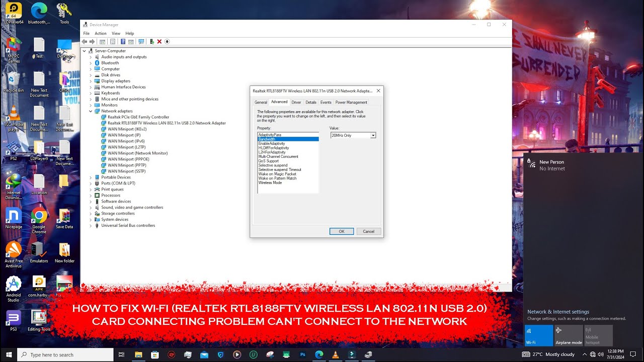The width and height of the screenshot is (644, 362).
Task: Select Realtek PCIe GbE Family Controller
Action: (138, 117)
